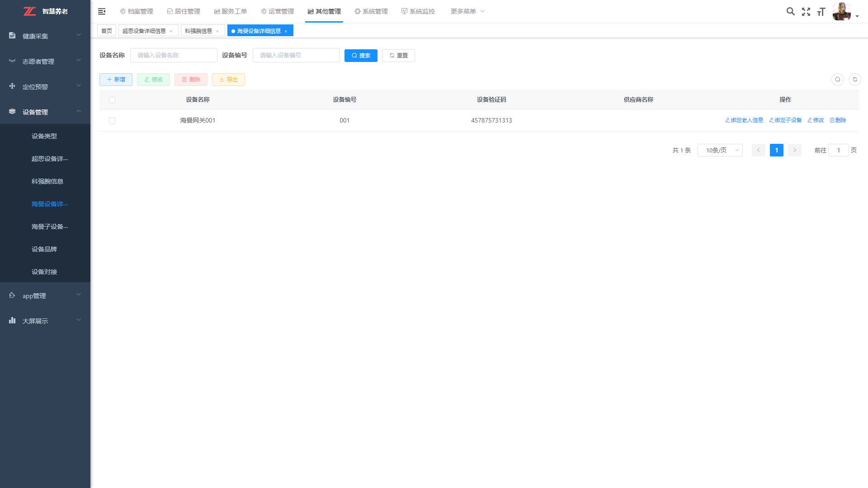
Task: Open the font size setting icon
Action: [x=821, y=12]
